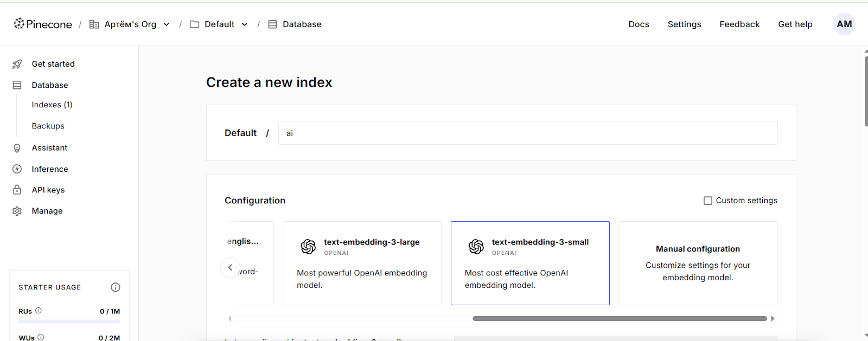Click the Inference lightning icon
Screen dimensions: 868x341
click(17, 169)
